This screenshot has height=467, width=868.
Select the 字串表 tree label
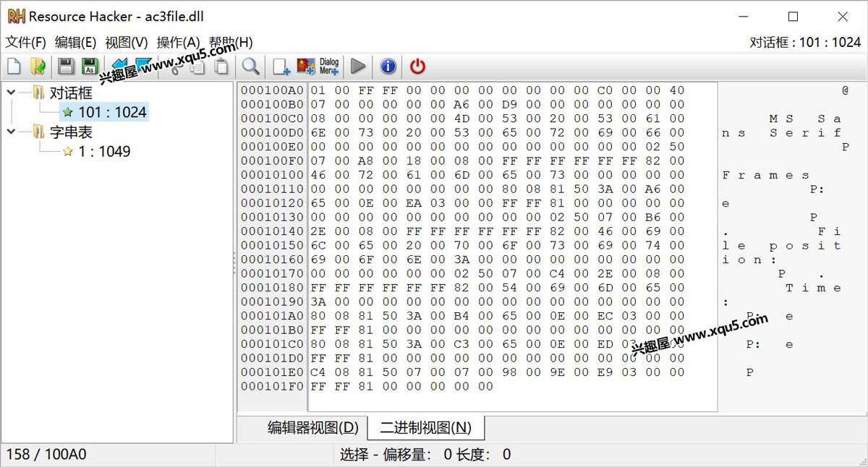pyautogui.click(x=71, y=132)
